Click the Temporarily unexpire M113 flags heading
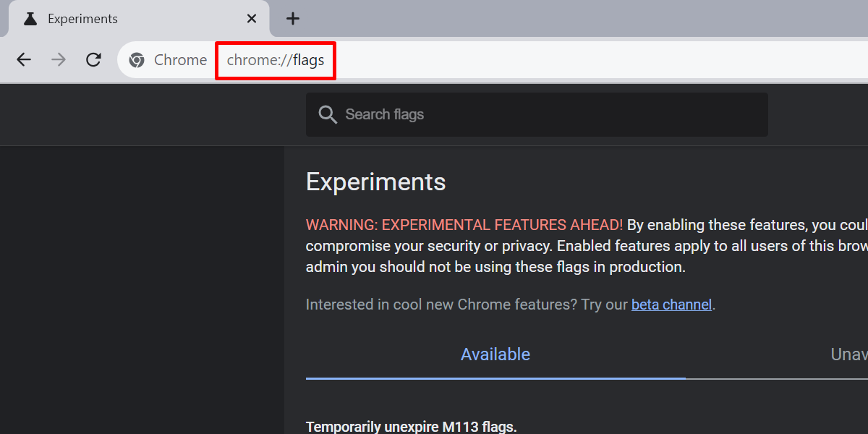The height and width of the screenshot is (434, 868). [411, 426]
